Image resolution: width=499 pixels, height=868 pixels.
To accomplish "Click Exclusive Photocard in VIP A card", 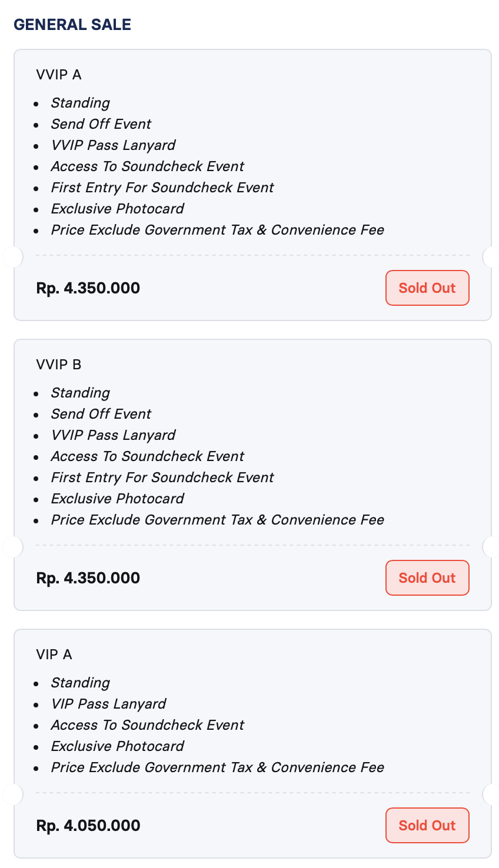I will [x=118, y=746].
